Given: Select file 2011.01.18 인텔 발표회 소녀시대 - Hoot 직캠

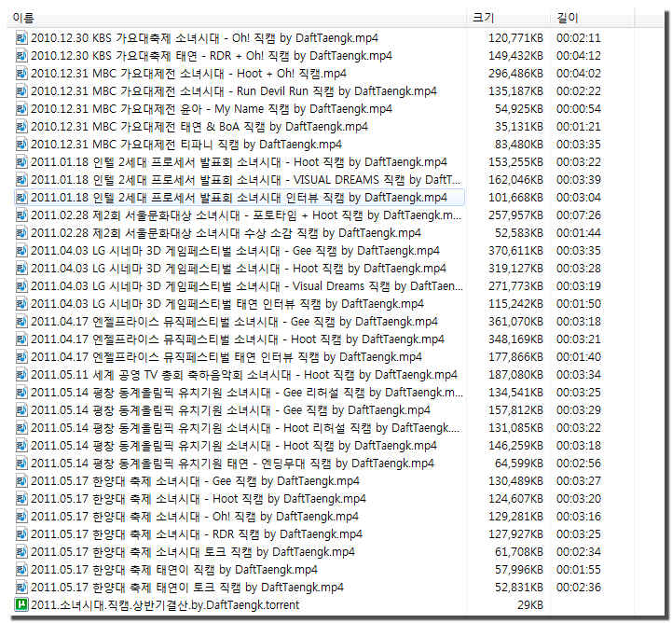Looking at the screenshot, I should point(240,162).
